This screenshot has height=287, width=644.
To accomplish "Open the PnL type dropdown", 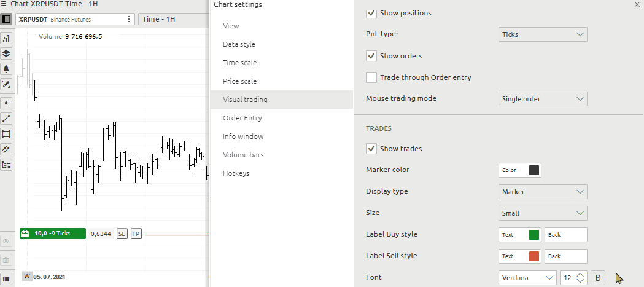I will [543, 34].
